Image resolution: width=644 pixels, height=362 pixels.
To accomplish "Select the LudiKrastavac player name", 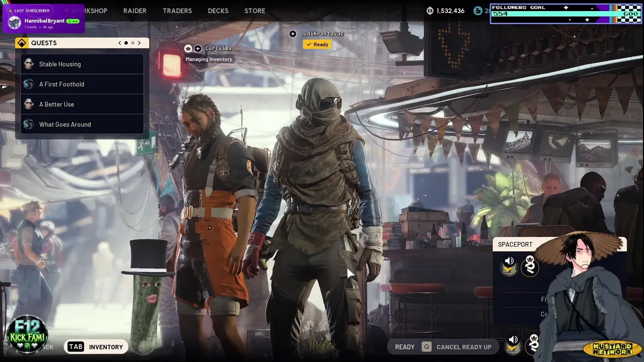I will coord(322,34).
